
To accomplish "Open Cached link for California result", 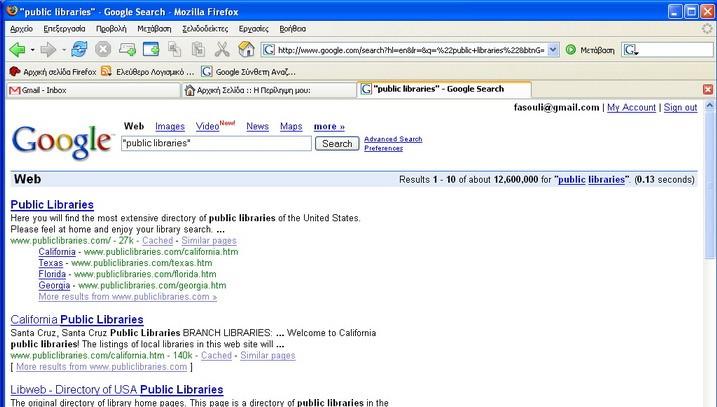I will click(217, 355).
